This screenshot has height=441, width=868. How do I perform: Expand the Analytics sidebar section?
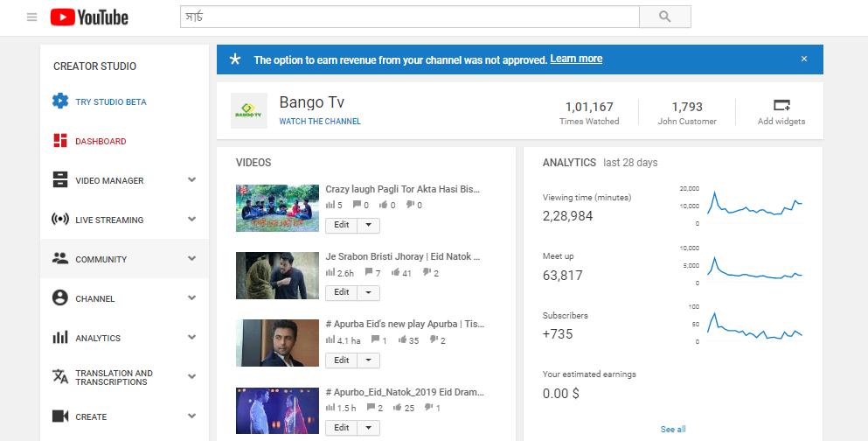coord(191,337)
